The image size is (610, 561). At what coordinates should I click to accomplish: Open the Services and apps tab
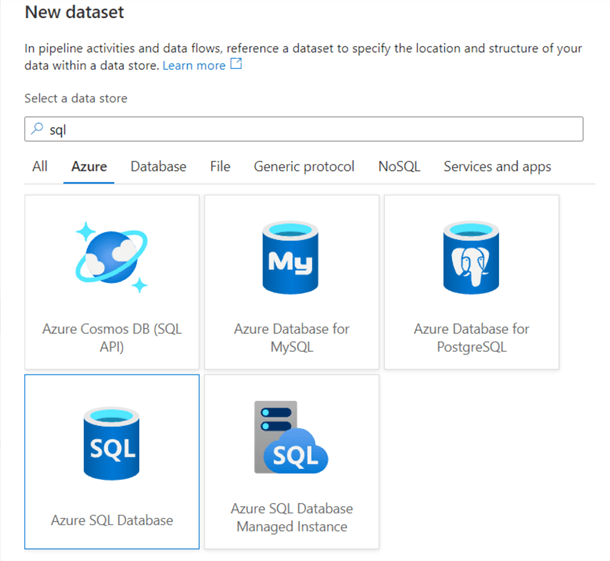click(498, 167)
